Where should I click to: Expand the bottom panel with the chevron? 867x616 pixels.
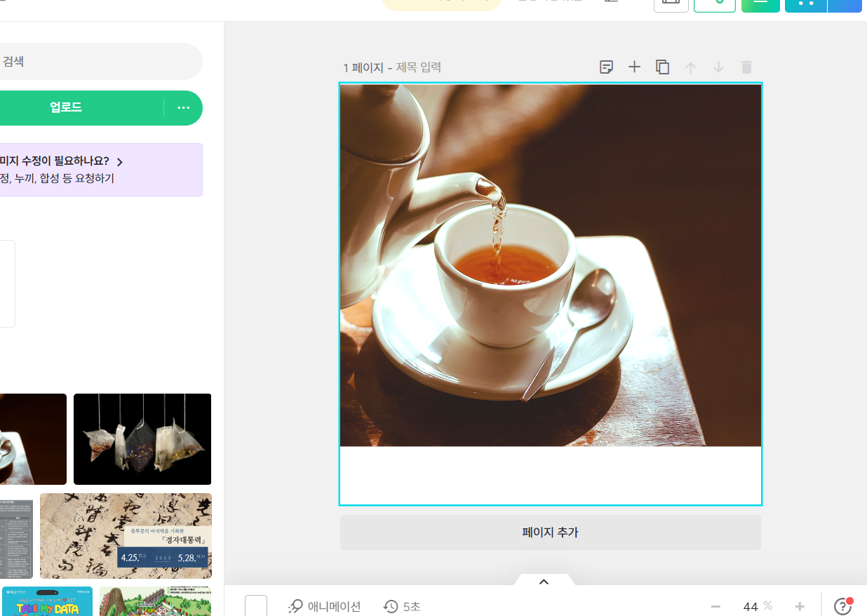[x=544, y=581]
